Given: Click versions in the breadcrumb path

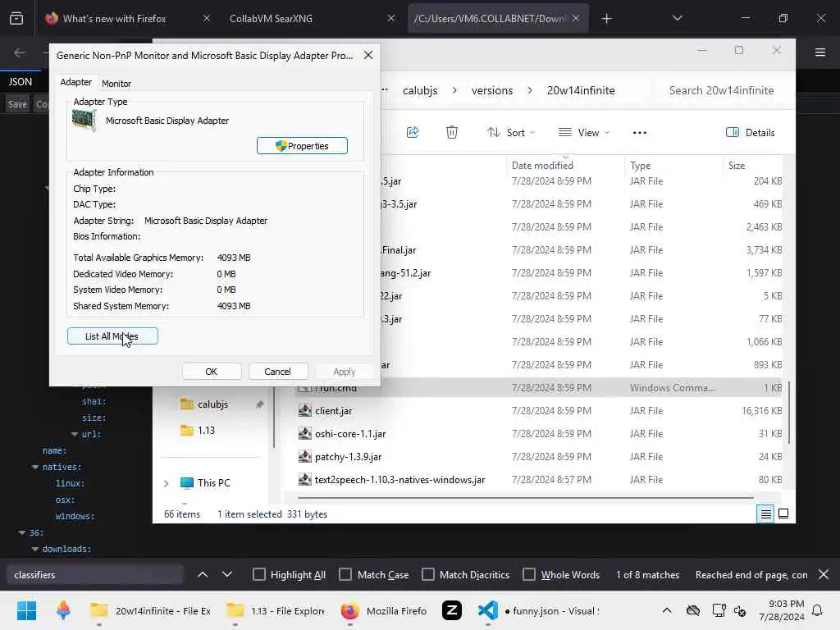Looking at the screenshot, I should coord(492,90).
